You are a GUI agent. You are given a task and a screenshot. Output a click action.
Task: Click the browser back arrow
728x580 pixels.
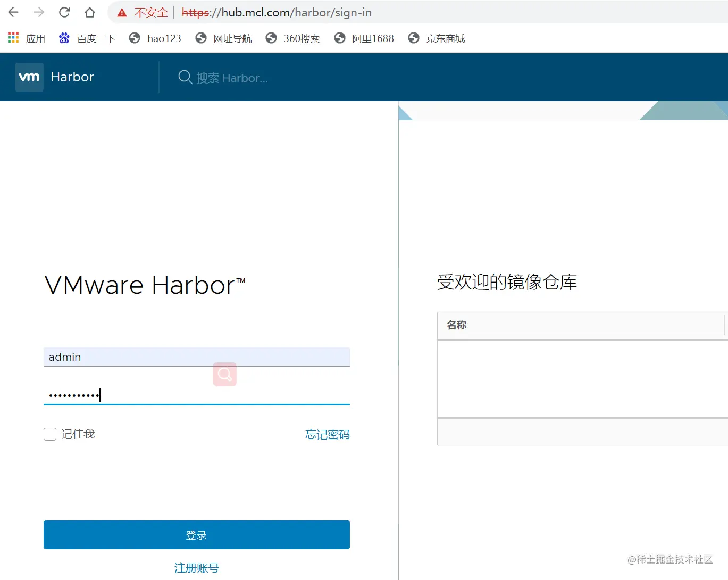(x=13, y=12)
